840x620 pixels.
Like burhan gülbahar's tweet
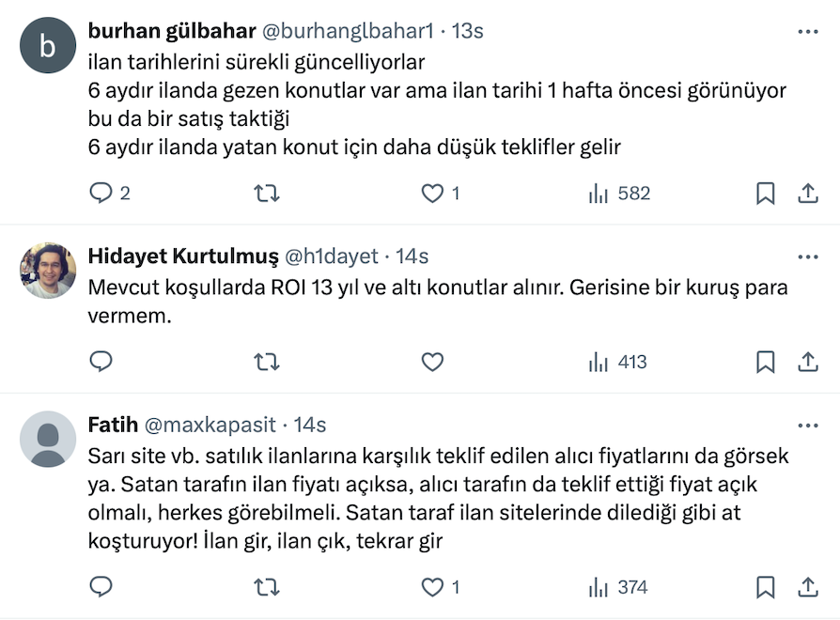tap(432, 194)
